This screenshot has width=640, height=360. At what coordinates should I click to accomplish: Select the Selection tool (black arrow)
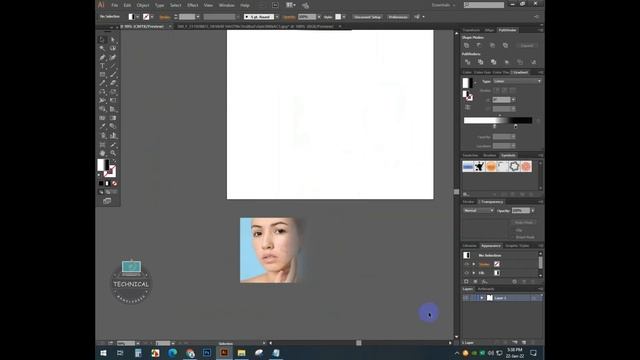coord(102,40)
